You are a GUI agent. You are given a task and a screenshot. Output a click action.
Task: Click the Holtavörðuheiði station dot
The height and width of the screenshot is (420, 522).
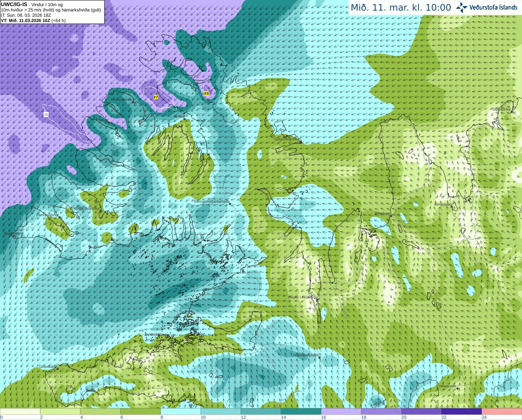[319, 358]
